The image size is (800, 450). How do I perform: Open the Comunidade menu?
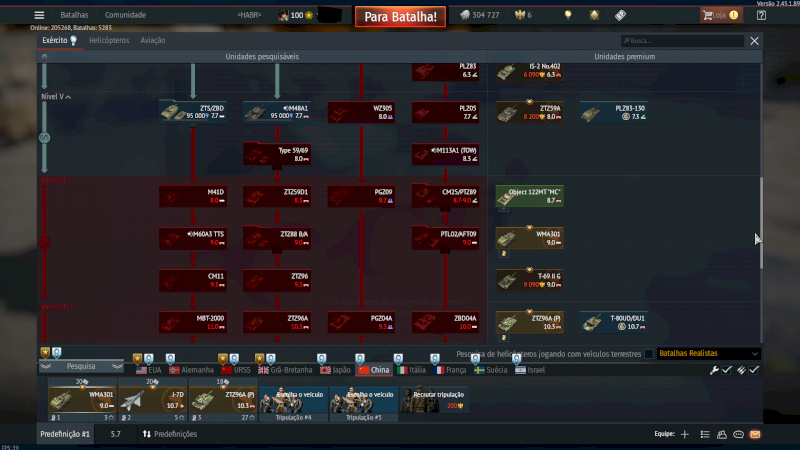tap(126, 15)
